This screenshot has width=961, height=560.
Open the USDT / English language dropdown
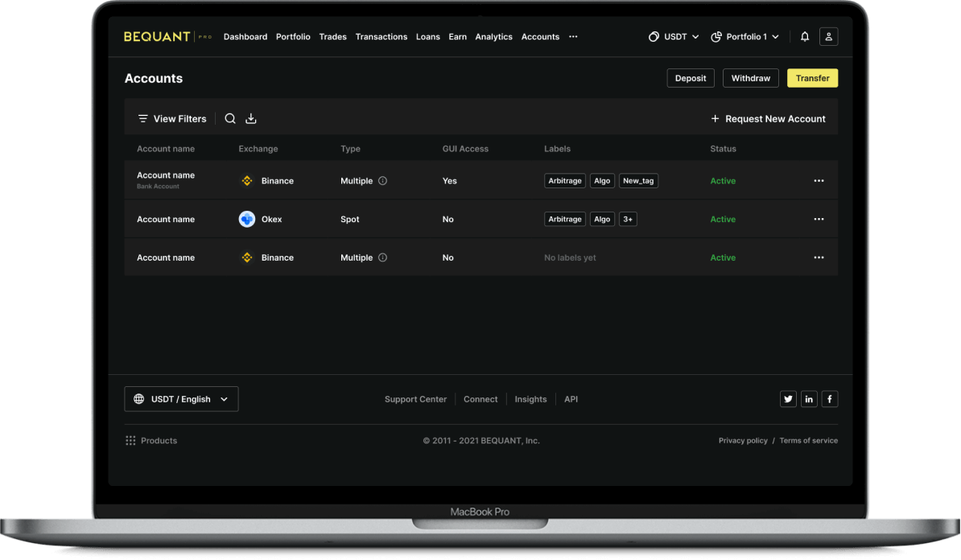pos(181,399)
